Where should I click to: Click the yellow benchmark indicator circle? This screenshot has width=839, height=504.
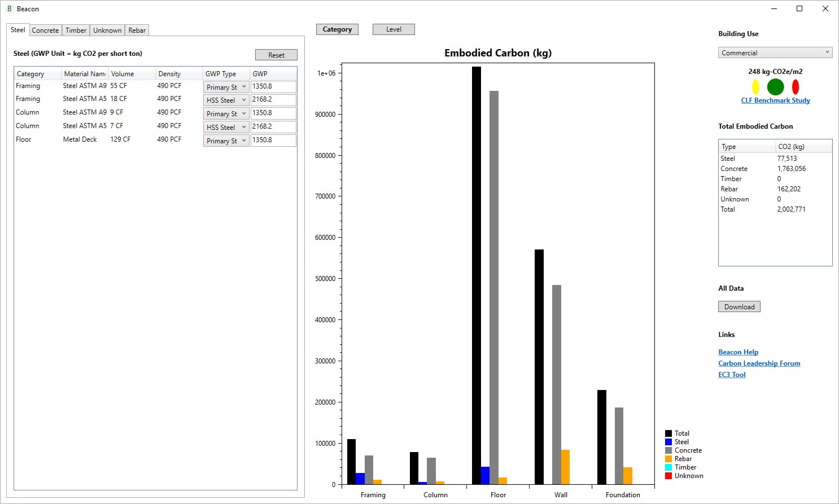(755, 87)
